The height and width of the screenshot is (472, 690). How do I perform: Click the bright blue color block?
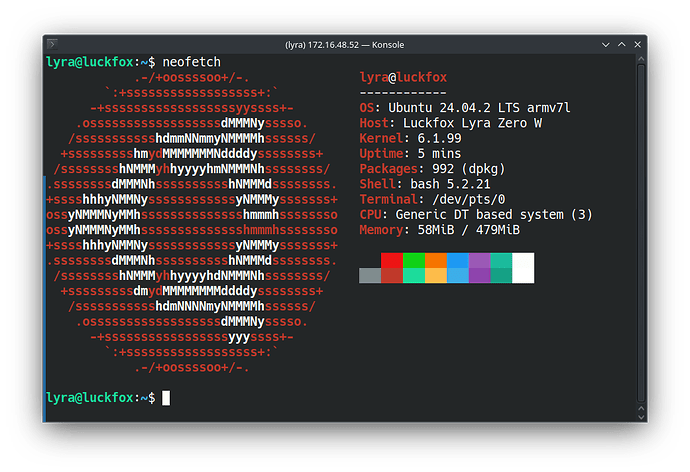458,260
